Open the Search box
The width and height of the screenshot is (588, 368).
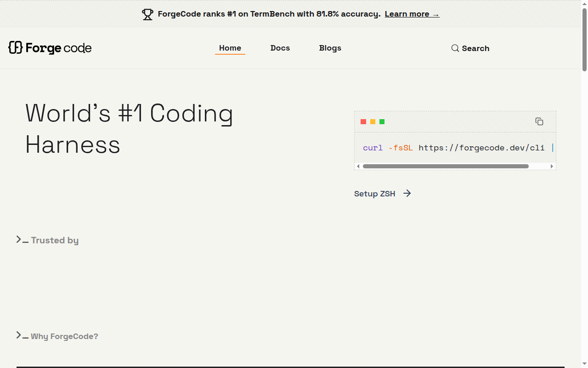(x=470, y=48)
